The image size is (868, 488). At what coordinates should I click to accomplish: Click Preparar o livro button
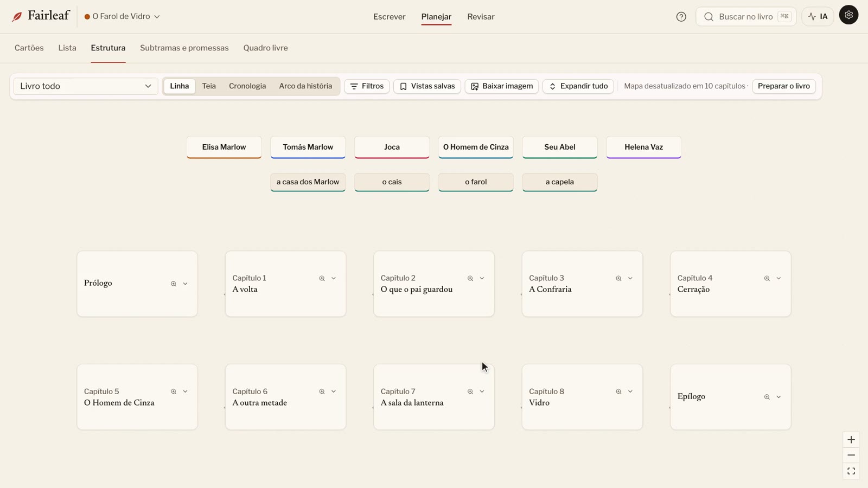click(x=784, y=86)
